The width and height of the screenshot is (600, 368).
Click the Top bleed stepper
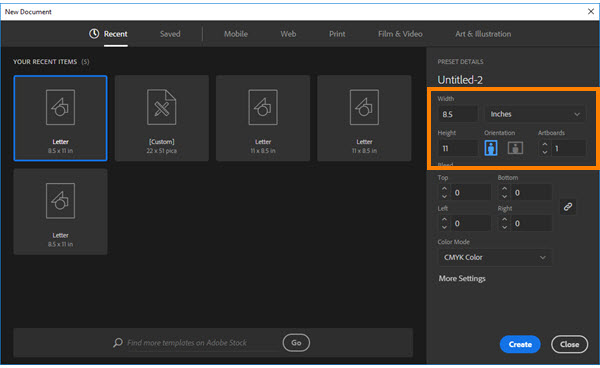tap(444, 192)
